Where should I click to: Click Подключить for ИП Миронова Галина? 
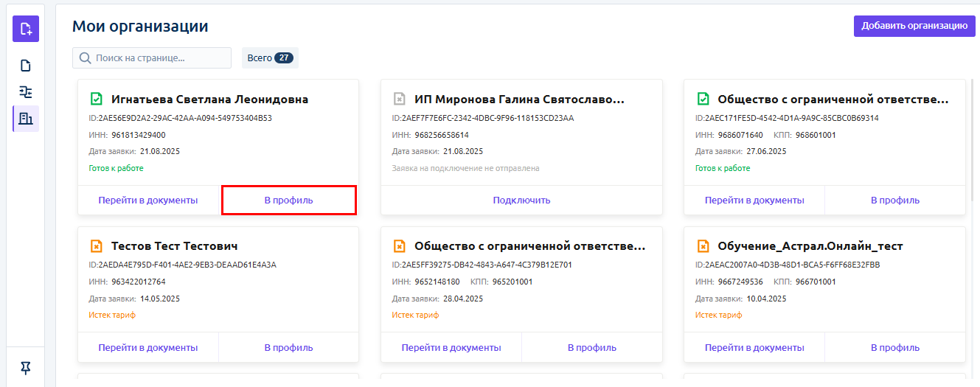click(x=521, y=200)
